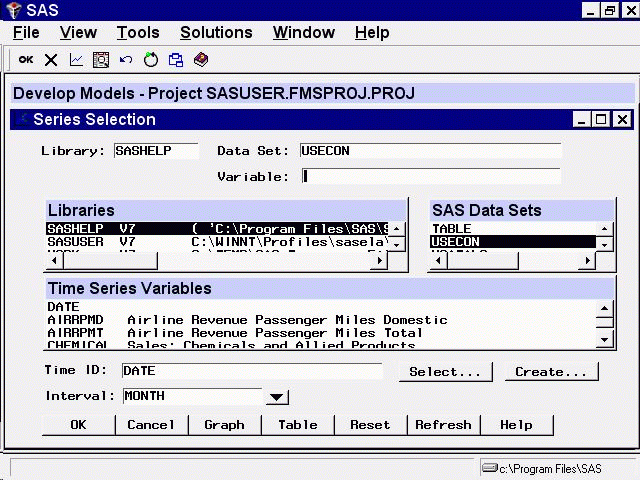
Task: Open the Solutions menu
Action: click(216, 33)
